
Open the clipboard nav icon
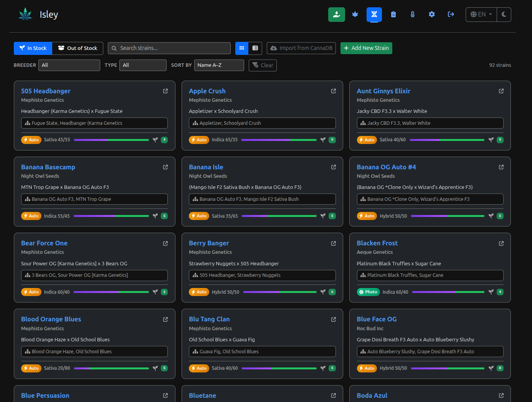[x=393, y=15]
